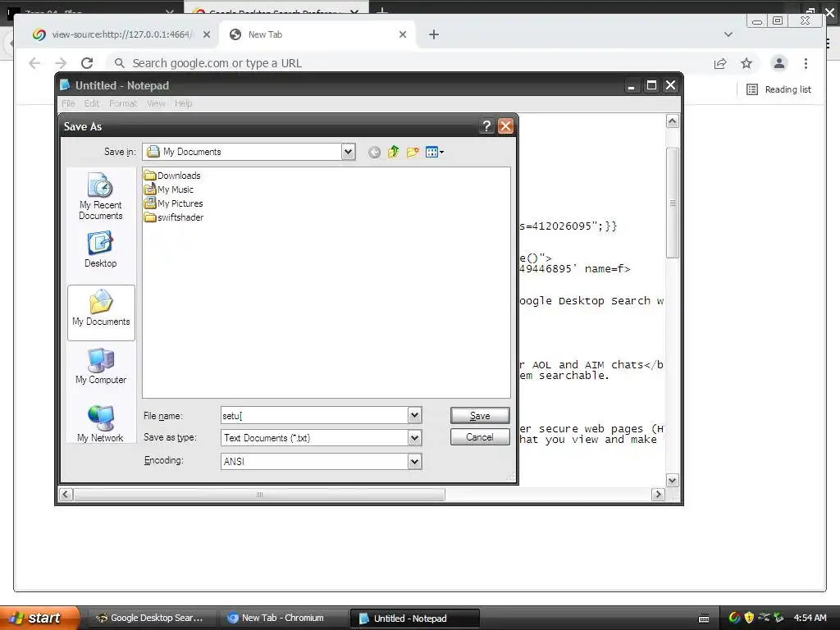
Task: Click the Save button
Action: click(480, 415)
